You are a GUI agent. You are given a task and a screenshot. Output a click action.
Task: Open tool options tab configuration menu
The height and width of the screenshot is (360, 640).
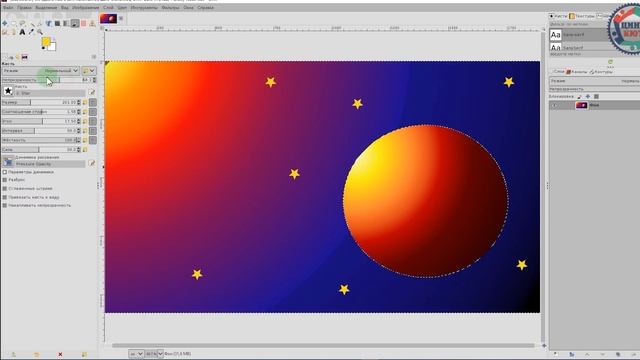click(94, 57)
